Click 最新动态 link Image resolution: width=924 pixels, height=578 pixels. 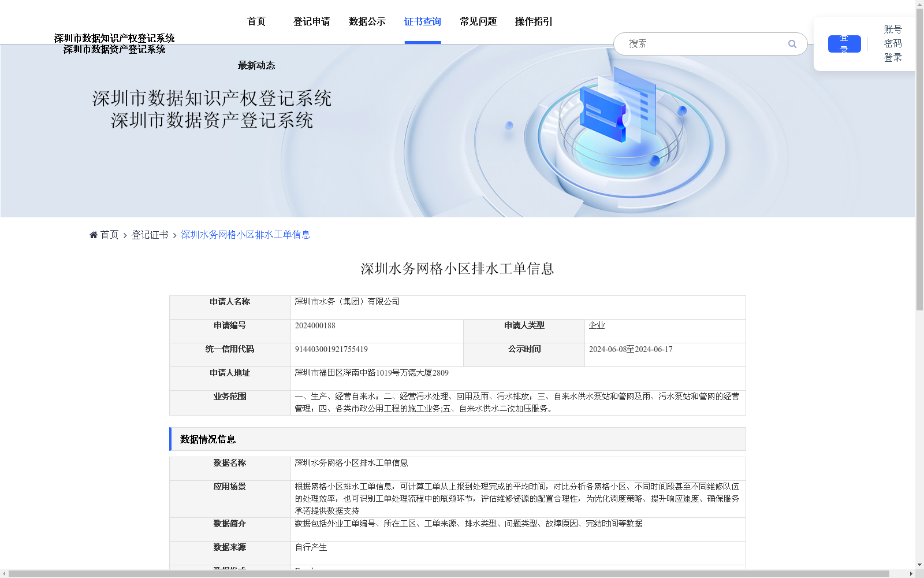point(256,65)
